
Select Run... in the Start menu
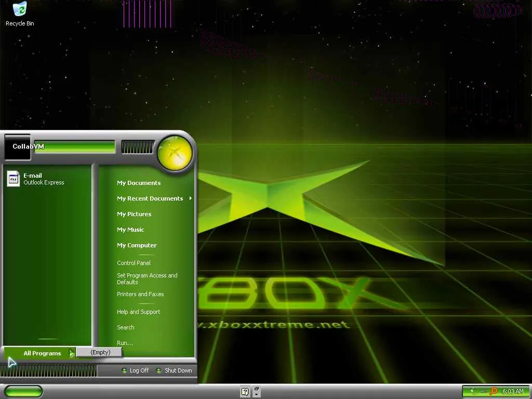coord(125,343)
